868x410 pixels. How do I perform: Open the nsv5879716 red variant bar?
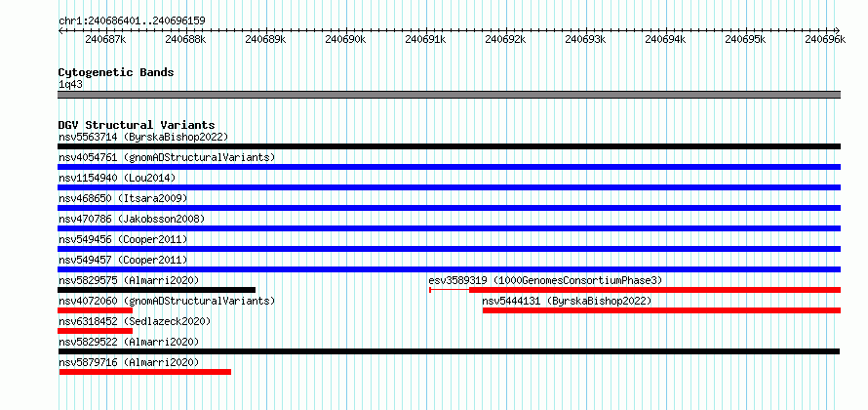[145, 372]
